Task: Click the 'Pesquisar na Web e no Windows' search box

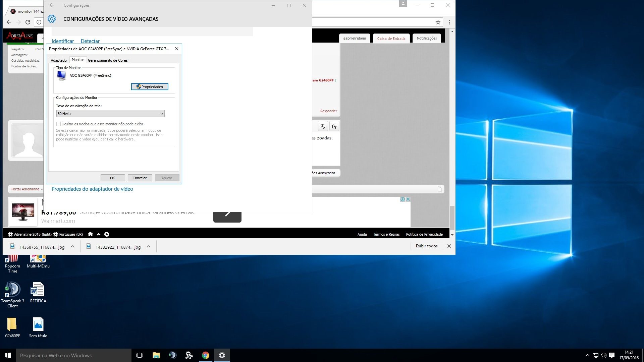Action: pyautogui.click(x=74, y=355)
